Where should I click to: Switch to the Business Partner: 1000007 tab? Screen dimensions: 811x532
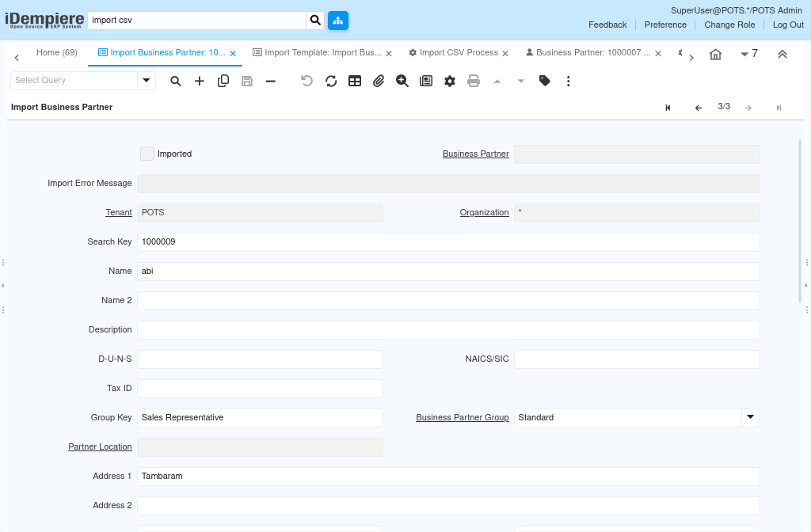click(588, 53)
